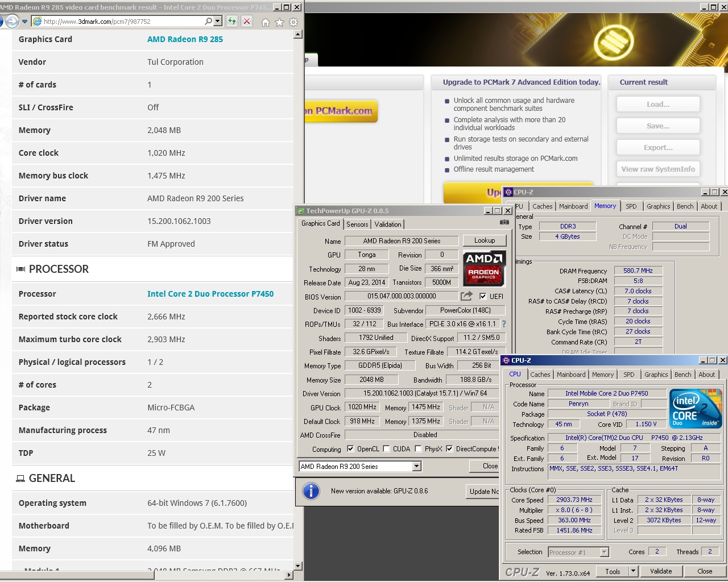Open the Bench tab in front CPU-Z window
This screenshot has width=728, height=582.
pyautogui.click(x=683, y=375)
